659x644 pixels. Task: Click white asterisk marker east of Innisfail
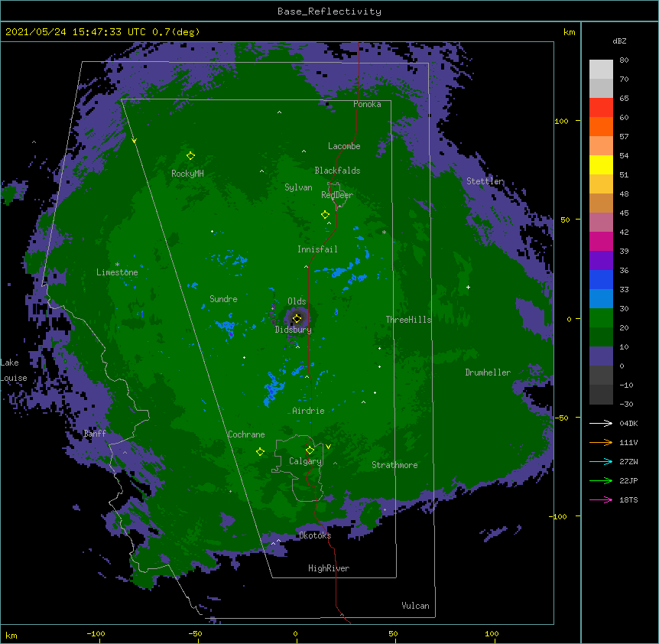point(384,232)
